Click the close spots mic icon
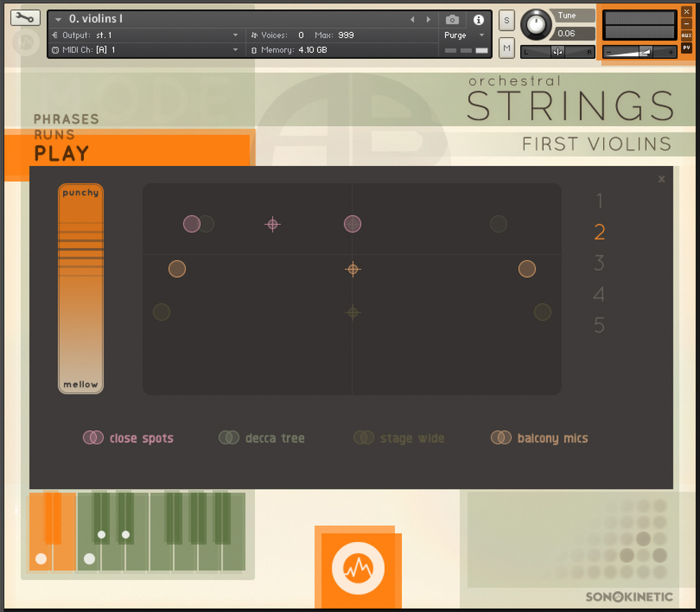This screenshot has width=700, height=612. coord(93,438)
